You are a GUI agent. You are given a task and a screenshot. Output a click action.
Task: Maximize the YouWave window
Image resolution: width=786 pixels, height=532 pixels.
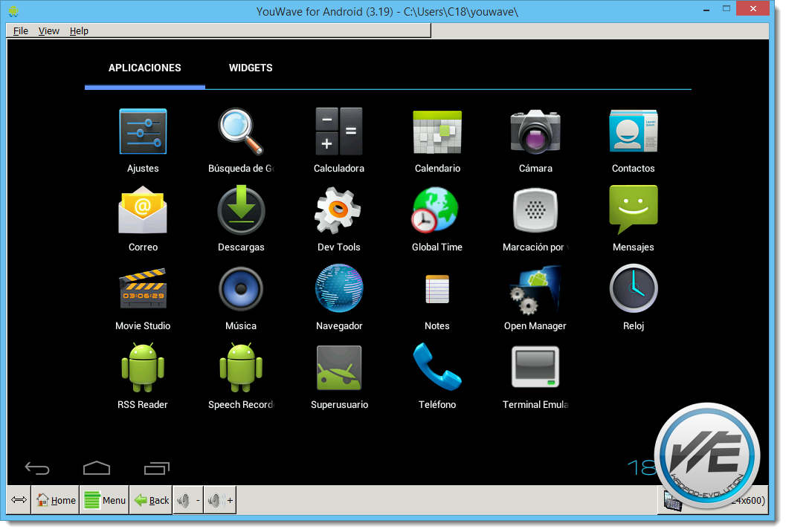click(x=726, y=8)
